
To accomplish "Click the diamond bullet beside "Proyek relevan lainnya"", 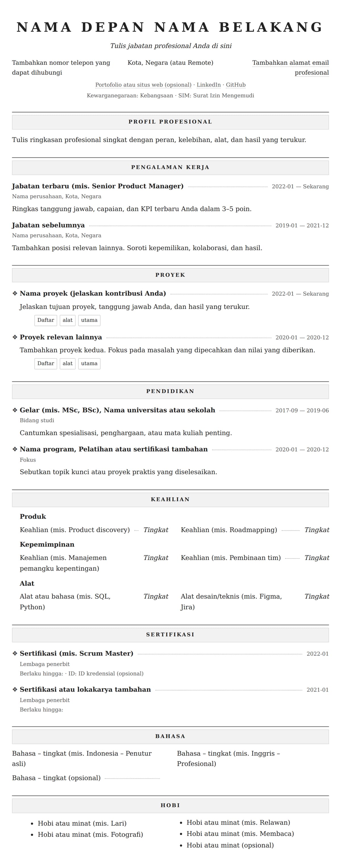I will click(x=15, y=337).
